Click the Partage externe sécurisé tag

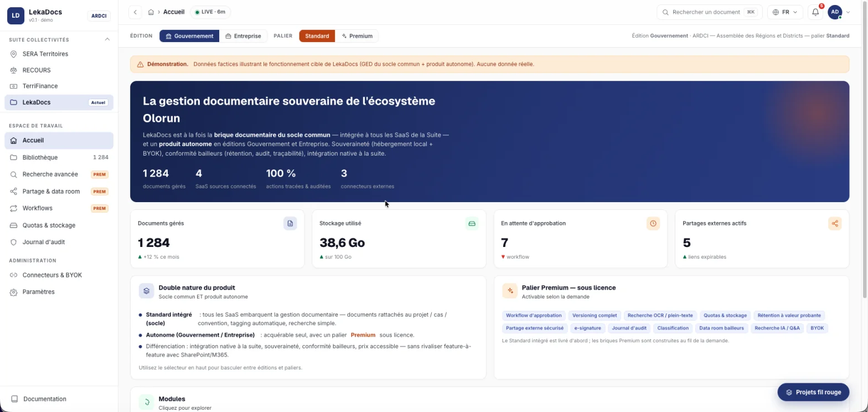[x=535, y=328]
